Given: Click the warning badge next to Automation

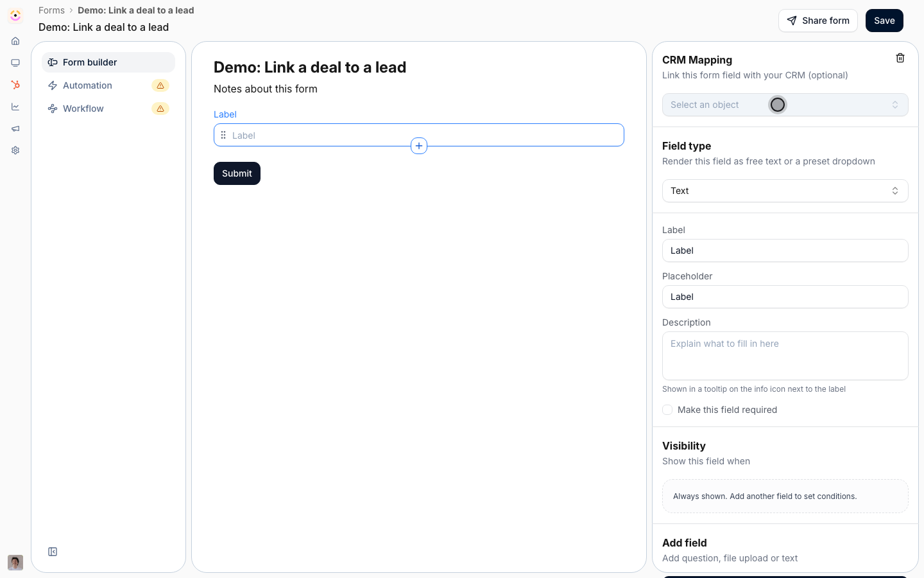Looking at the screenshot, I should click(160, 85).
